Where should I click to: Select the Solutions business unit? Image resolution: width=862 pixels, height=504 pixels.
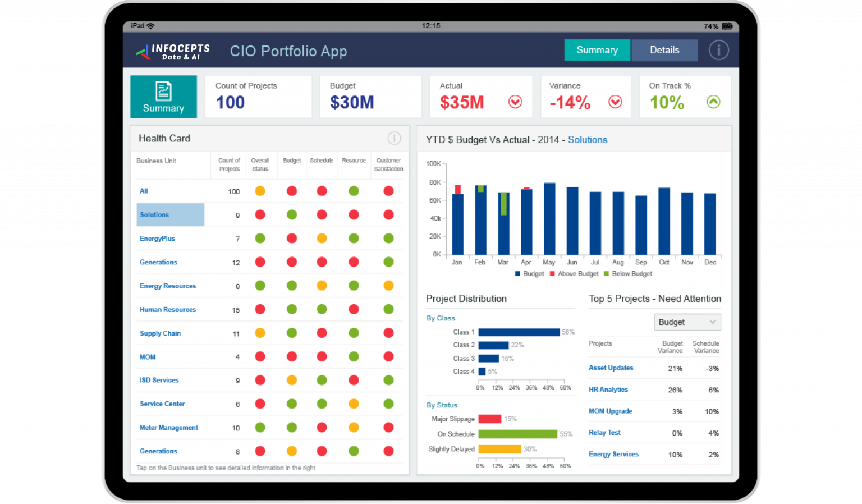[x=171, y=215]
